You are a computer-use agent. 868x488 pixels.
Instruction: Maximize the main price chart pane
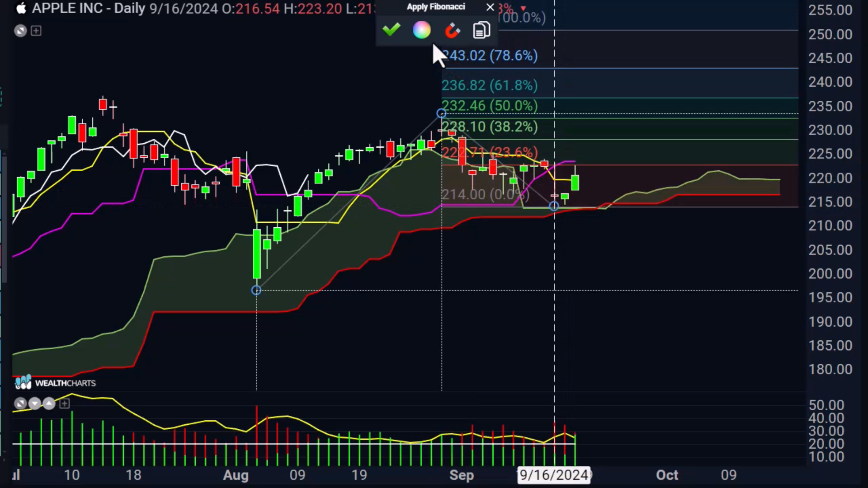tap(20, 31)
